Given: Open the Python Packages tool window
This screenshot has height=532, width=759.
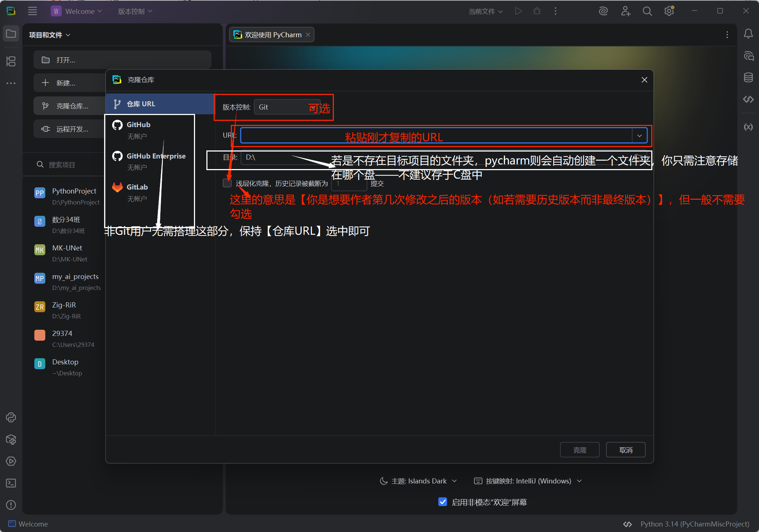Looking at the screenshot, I should click(11, 439).
